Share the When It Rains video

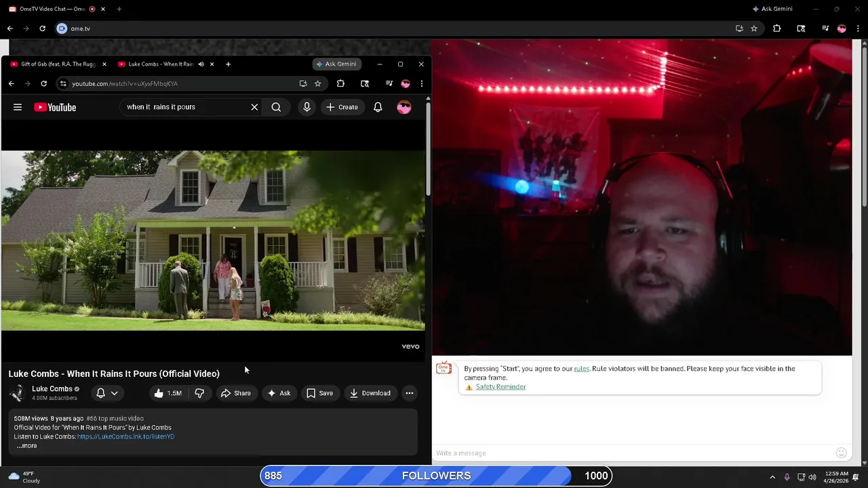235,393
